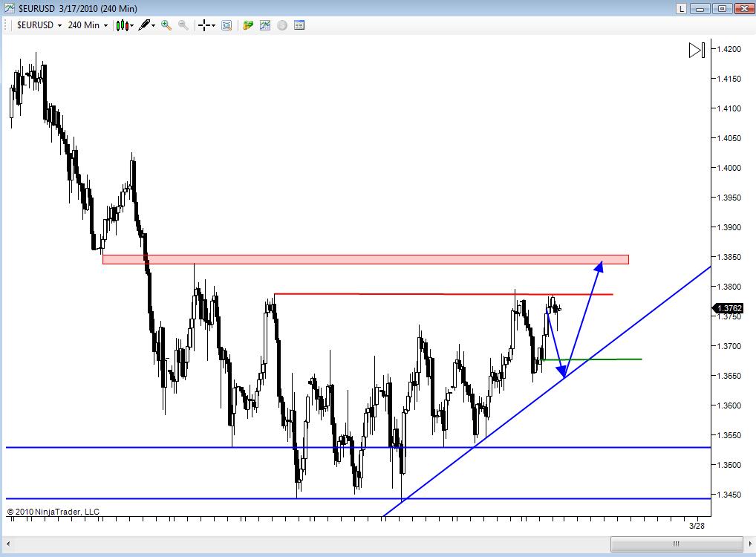Open the 240 Min interval dropdown
The image size is (756, 557).
pyautogui.click(x=88, y=25)
